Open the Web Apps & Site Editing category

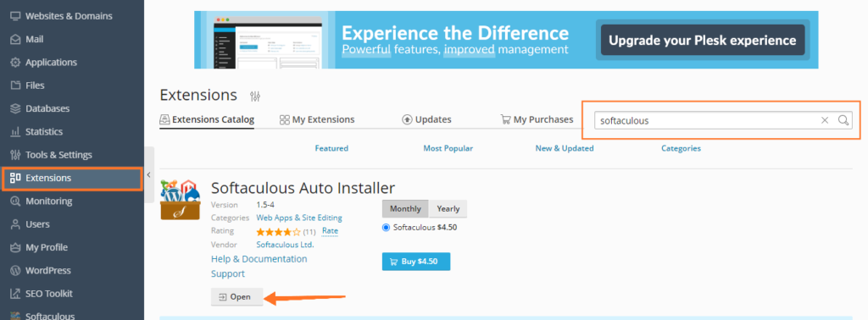click(x=299, y=218)
